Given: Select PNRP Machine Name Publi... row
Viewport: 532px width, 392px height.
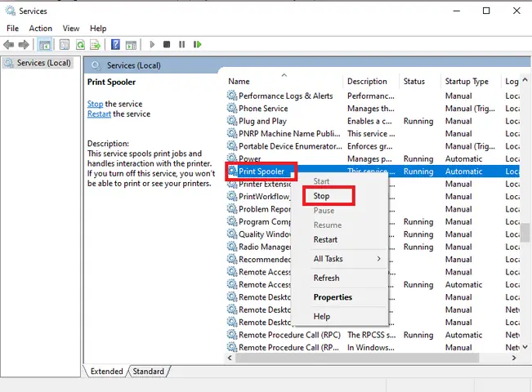Looking at the screenshot, I should coord(373,133).
